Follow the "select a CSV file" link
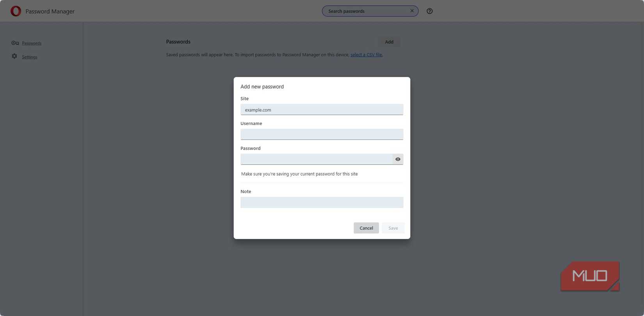The width and height of the screenshot is (644, 316). tap(366, 55)
